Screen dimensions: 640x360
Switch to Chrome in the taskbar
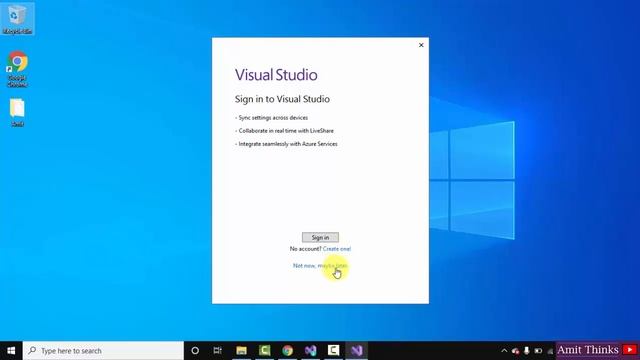(287, 351)
